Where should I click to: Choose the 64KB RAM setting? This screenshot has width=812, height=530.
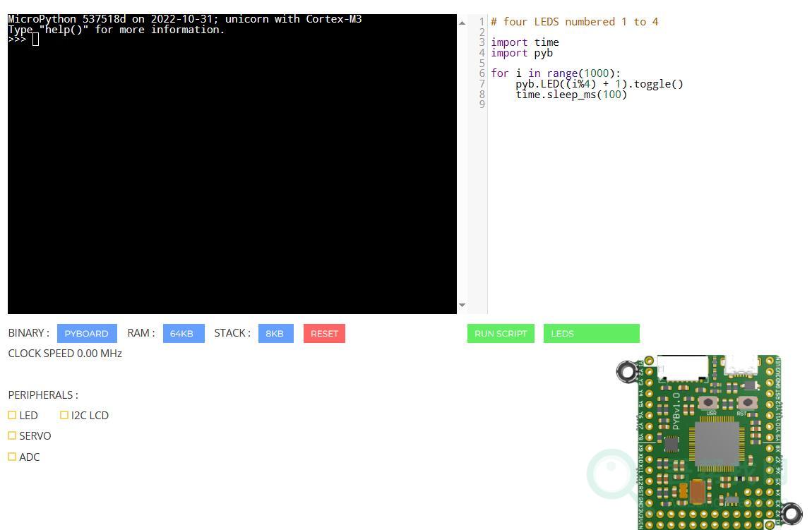183,333
